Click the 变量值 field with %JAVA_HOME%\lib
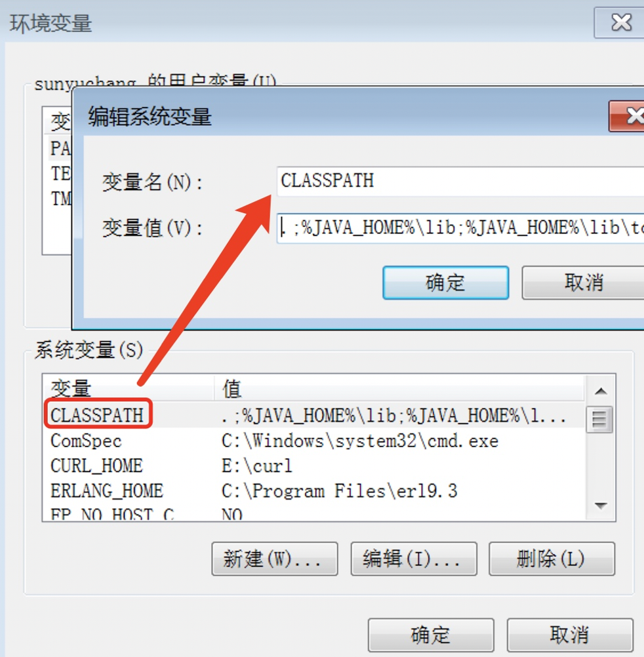The height and width of the screenshot is (657, 644). (x=460, y=228)
